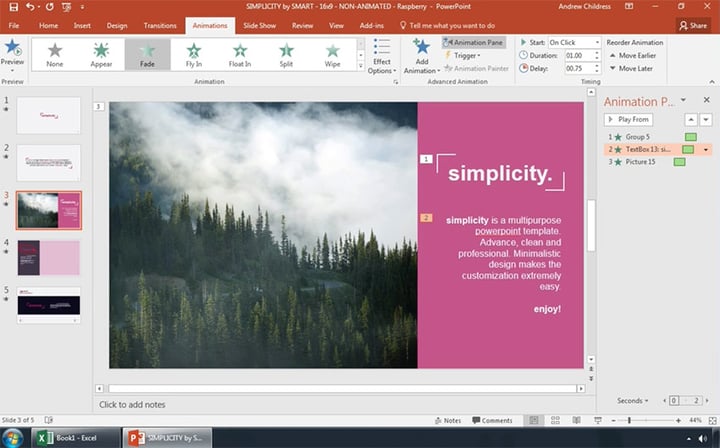Screen dimensions: 720x448
Task: Apply the Fade animation
Action: pyautogui.click(x=147, y=55)
